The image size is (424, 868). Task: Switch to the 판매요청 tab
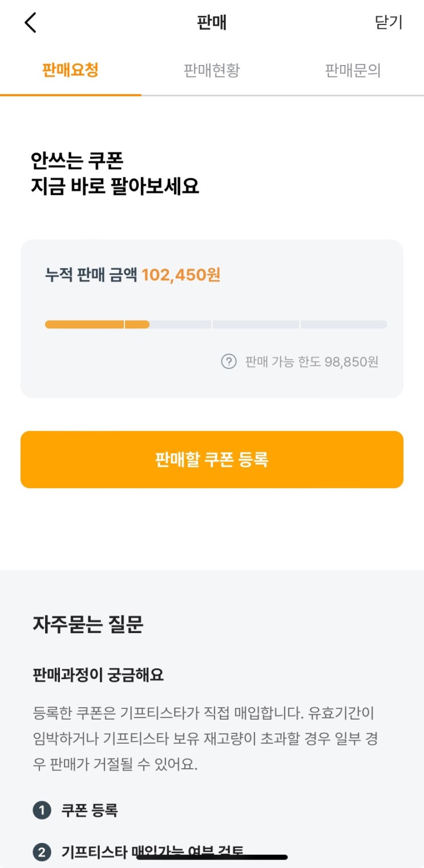[x=70, y=70]
